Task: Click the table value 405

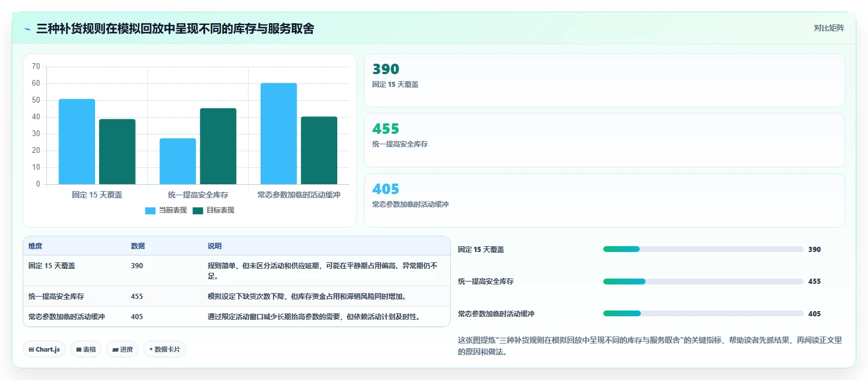Action: 137,316
